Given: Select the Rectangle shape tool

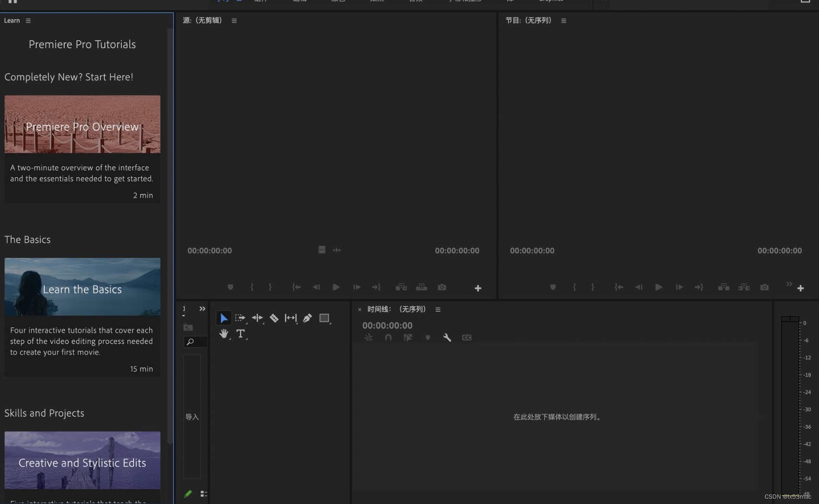Looking at the screenshot, I should (x=325, y=318).
